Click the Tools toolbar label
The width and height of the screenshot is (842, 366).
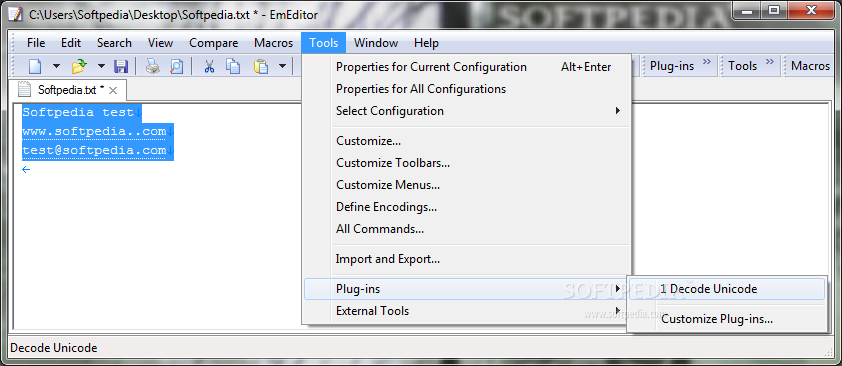point(743,66)
